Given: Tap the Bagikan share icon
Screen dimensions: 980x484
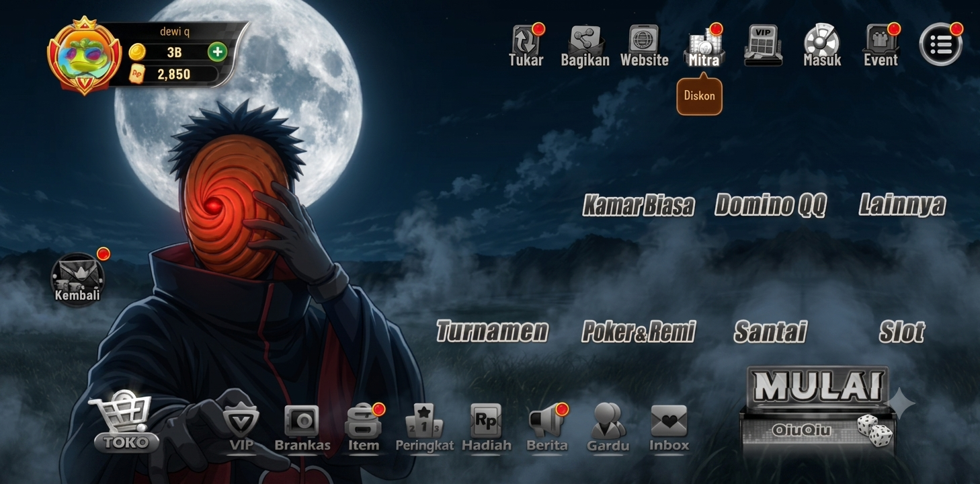Looking at the screenshot, I should click(x=585, y=46).
